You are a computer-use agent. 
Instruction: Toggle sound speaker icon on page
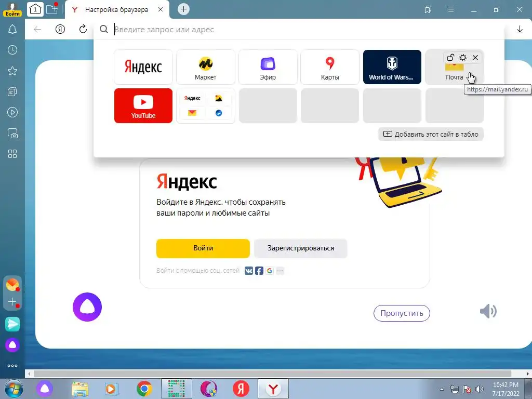point(488,311)
